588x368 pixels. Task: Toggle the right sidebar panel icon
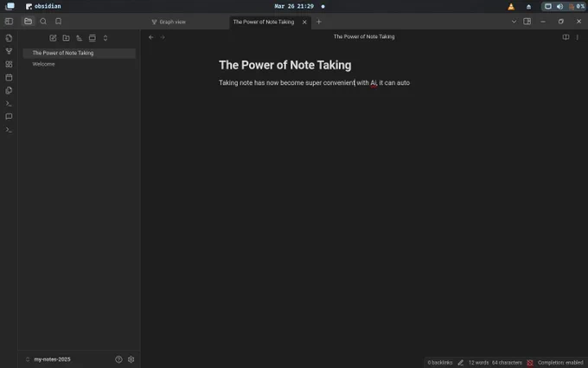527,22
